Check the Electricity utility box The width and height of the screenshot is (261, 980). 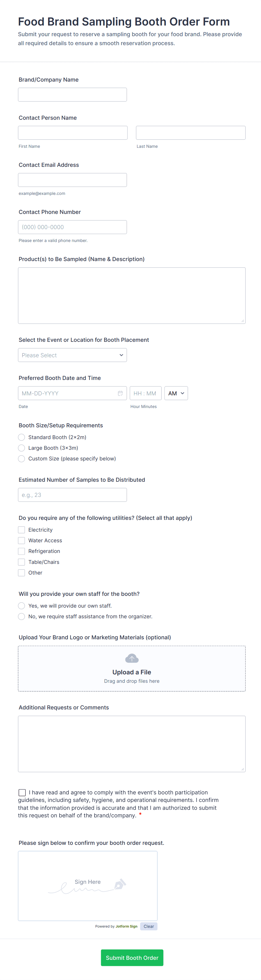point(22,530)
